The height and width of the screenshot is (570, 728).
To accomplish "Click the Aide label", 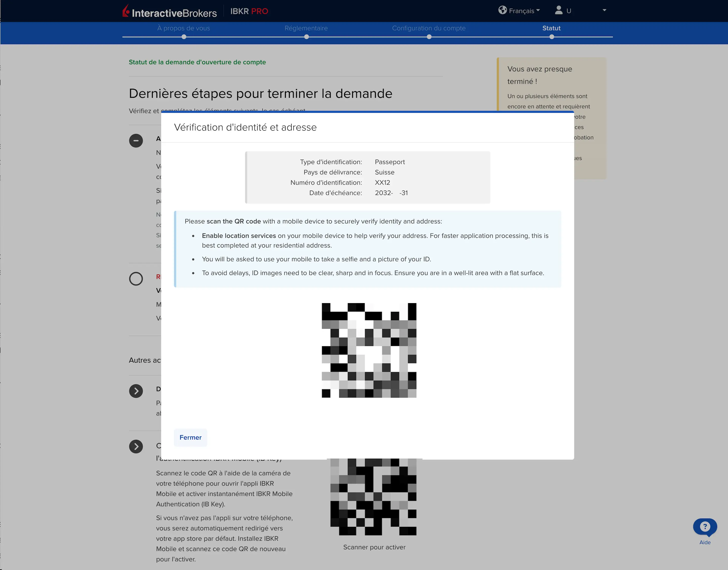I will 705,542.
